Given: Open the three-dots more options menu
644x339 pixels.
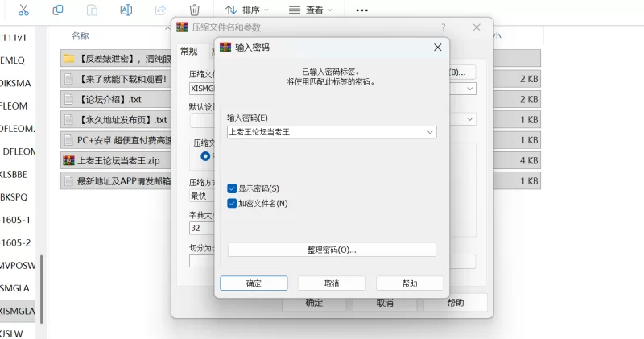Looking at the screenshot, I should tap(361, 10).
